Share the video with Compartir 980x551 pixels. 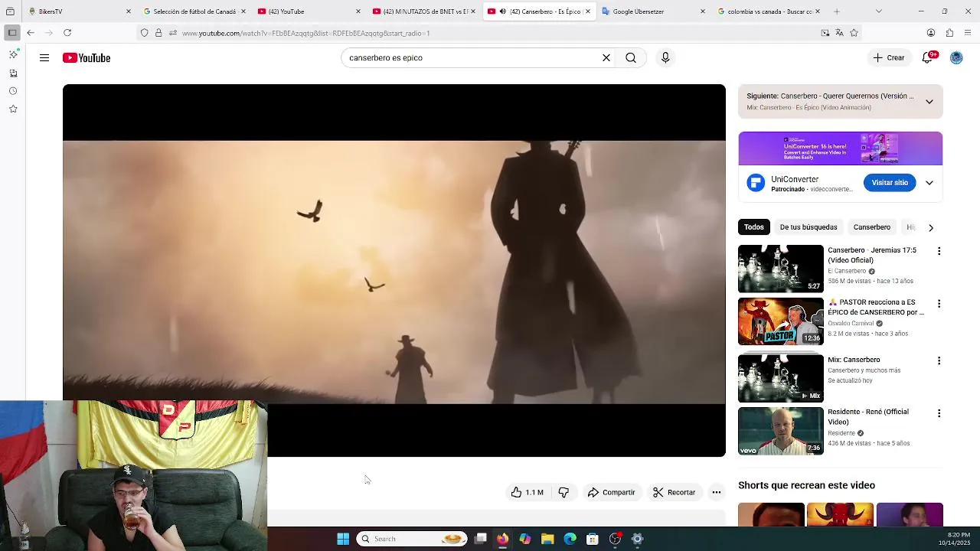click(x=611, y=492)
